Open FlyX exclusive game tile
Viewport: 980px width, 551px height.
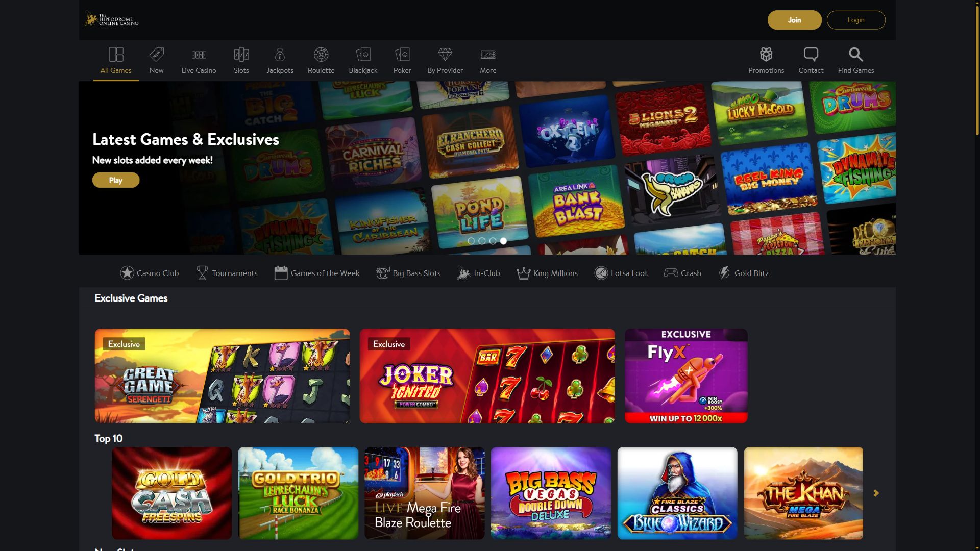[x=686, y=375]
